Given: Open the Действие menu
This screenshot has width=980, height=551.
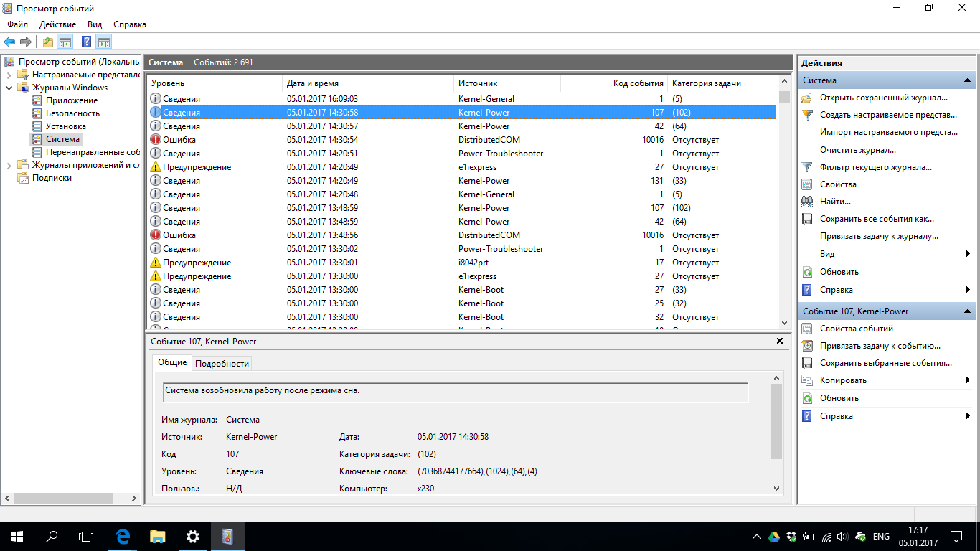Looking at the screenshot, I should click(x=57, y=24).
